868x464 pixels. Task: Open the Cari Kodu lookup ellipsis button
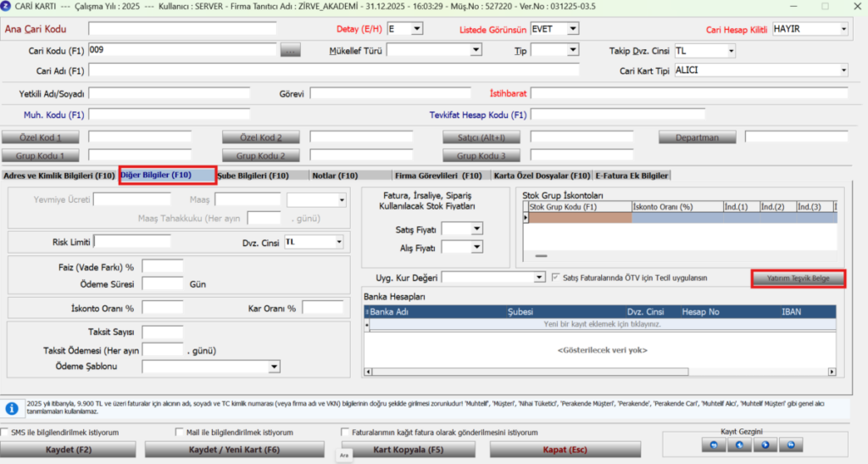pyautogui.click(x=290, y=50)
